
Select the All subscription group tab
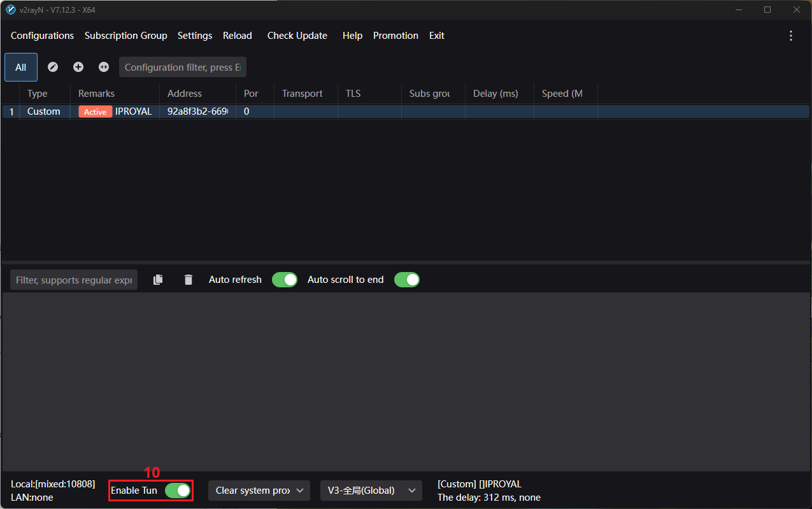[x=21, y=67]
